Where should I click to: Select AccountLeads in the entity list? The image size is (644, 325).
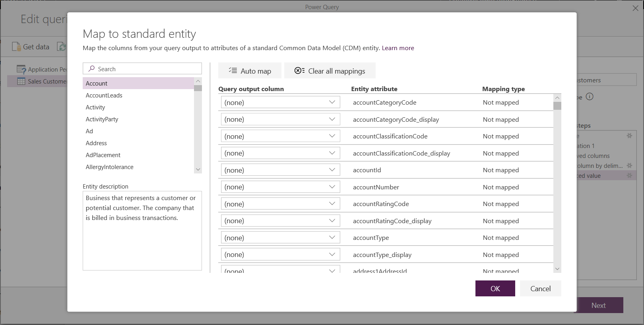point(104,95)
